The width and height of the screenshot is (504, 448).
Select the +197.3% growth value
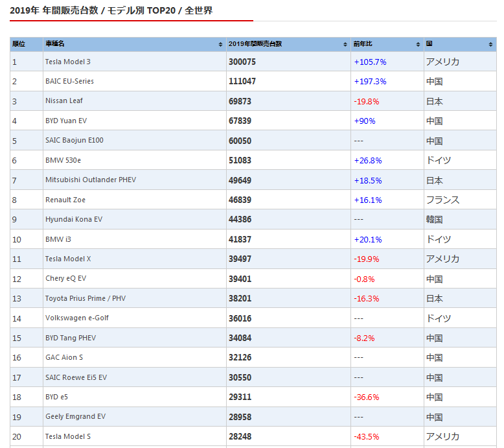[x=370, y=82]
